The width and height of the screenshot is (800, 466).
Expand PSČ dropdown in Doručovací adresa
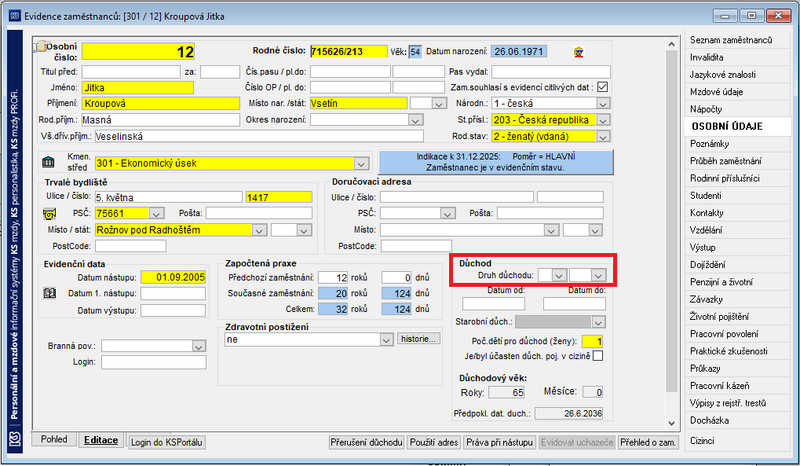pyautogui.click(x=448, y=213)
